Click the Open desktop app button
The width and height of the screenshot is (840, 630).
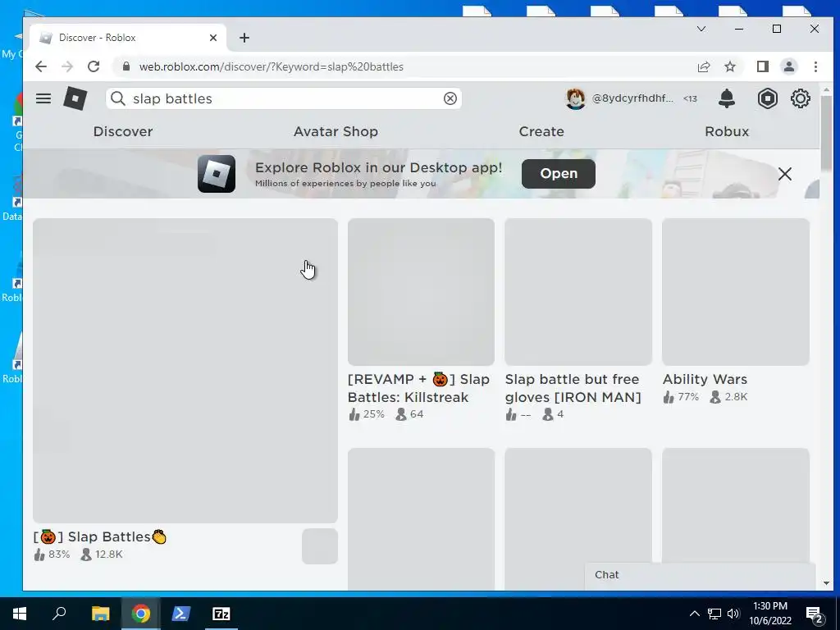click(558, 174)
